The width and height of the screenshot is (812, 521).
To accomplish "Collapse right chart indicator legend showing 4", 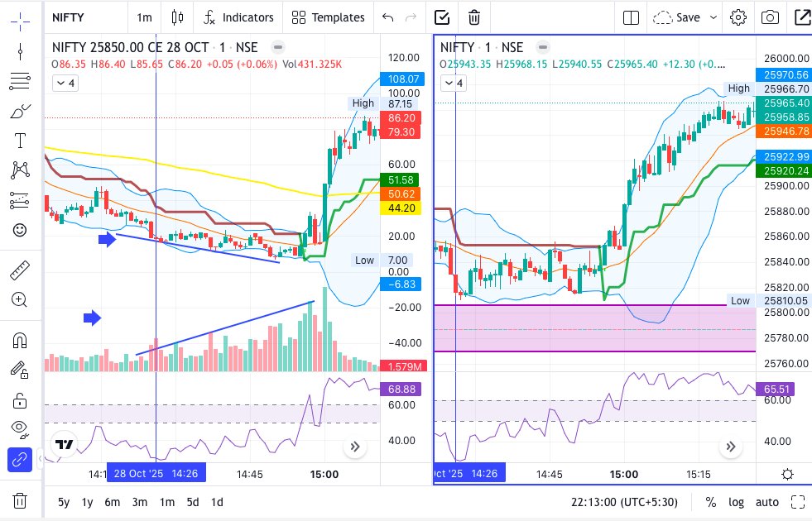I will click(454, 84).
